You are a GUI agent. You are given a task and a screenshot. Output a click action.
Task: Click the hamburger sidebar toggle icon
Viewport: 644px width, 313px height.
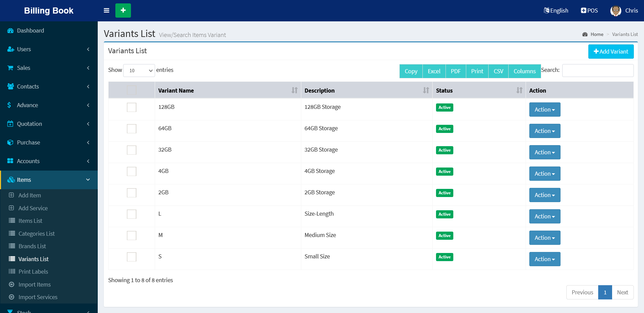107,11
